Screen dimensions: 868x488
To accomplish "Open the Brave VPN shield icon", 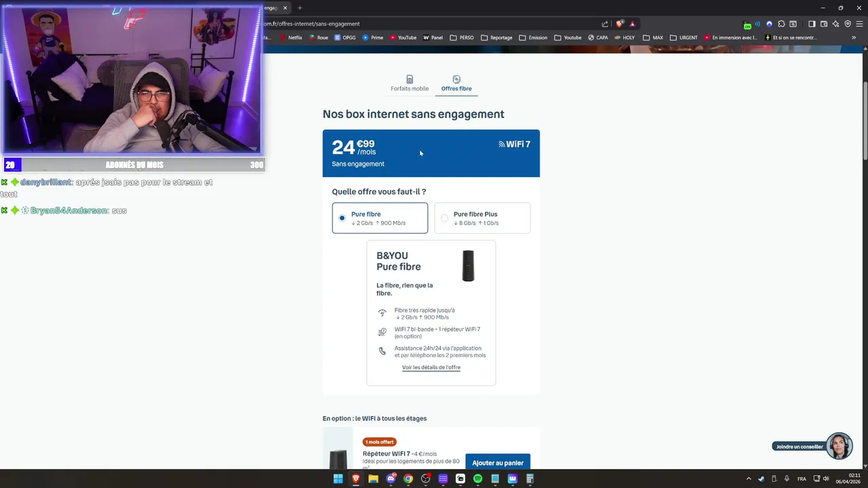I will [848, 24].
